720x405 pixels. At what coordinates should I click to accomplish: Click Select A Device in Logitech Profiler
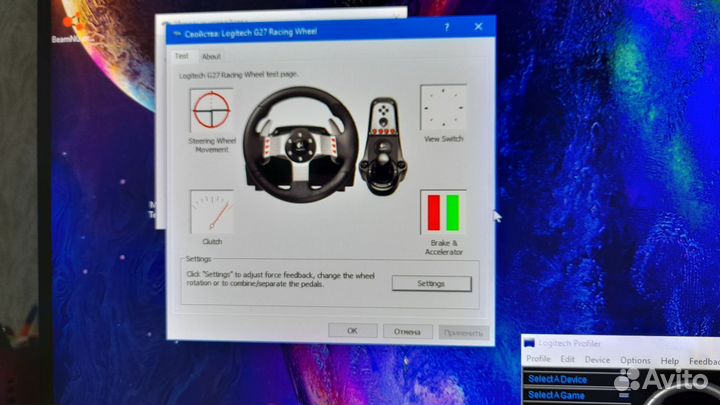click(x=557, y=379)
